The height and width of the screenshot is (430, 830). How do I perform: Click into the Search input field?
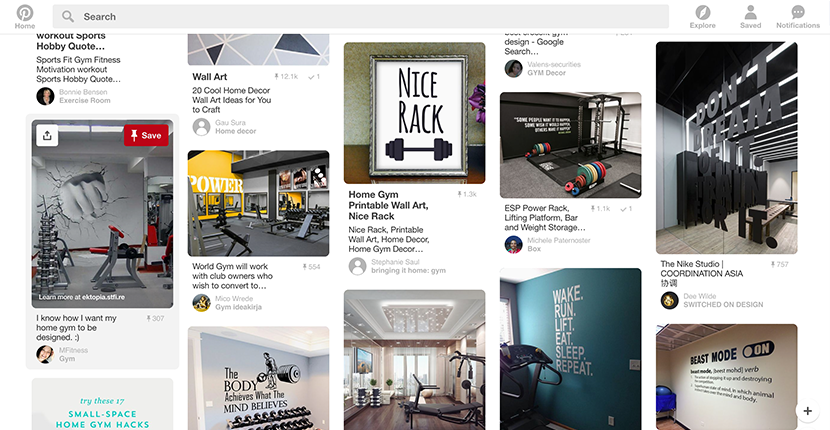coord(360,16)
